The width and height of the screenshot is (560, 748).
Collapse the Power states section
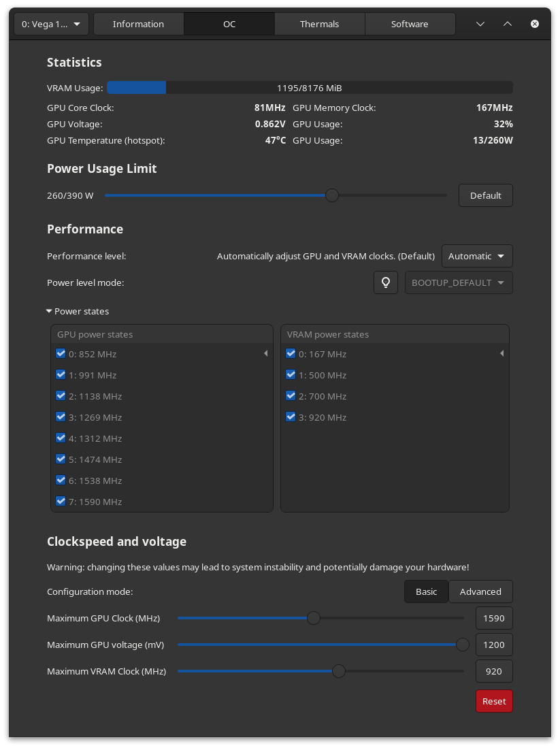[49, 311]
